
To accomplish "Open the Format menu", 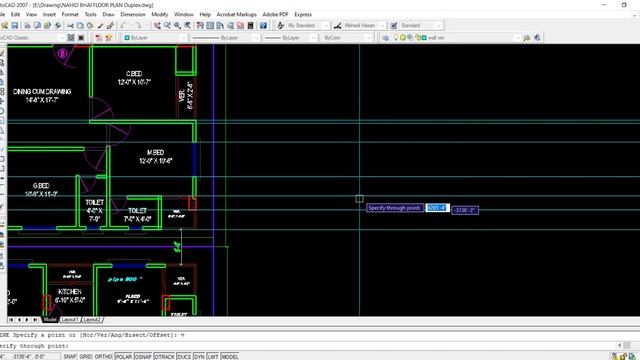I will pyautogui.click(x=70, y=14).
